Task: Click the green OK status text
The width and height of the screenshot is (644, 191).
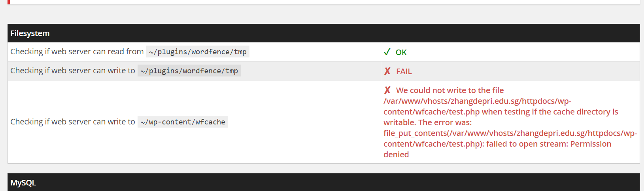Action: coord(401,52)
